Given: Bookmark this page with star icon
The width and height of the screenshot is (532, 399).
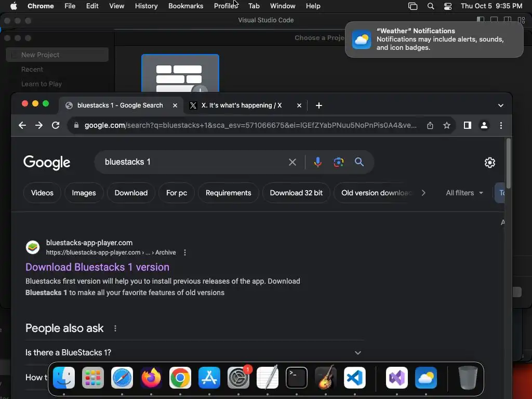Looking at the screenshot, I should coord(446,125).
